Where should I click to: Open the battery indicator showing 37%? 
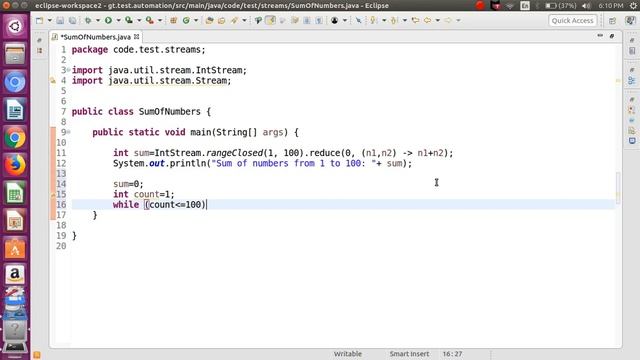pyautogui.click(x=561, y=6)
